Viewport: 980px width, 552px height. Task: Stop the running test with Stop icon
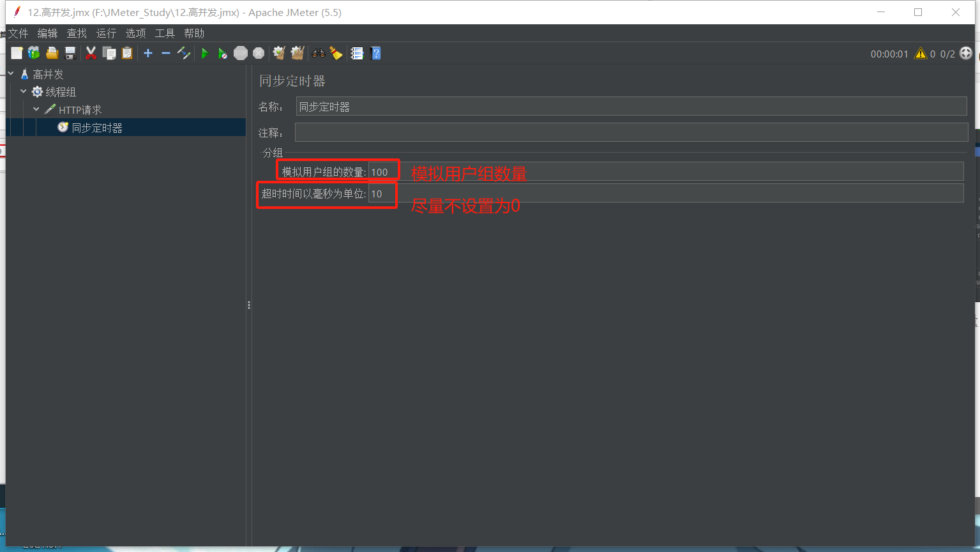tap(241, 54)
